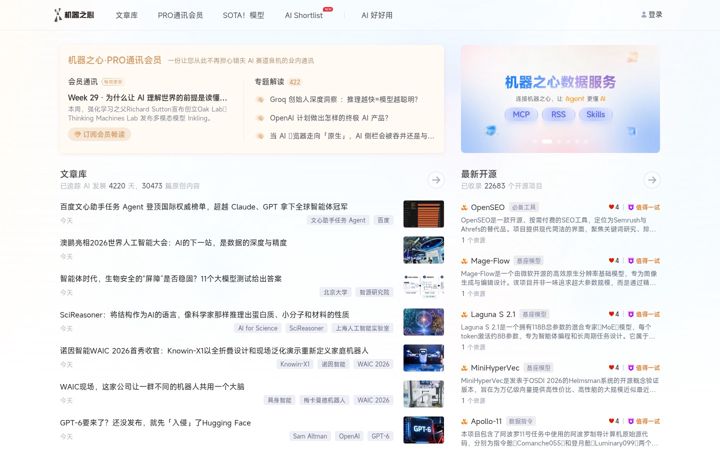Click the heart icon on OpenSEO
Image resolution: width=720 pixels, height=450 pixels.
tap(611, 207)
